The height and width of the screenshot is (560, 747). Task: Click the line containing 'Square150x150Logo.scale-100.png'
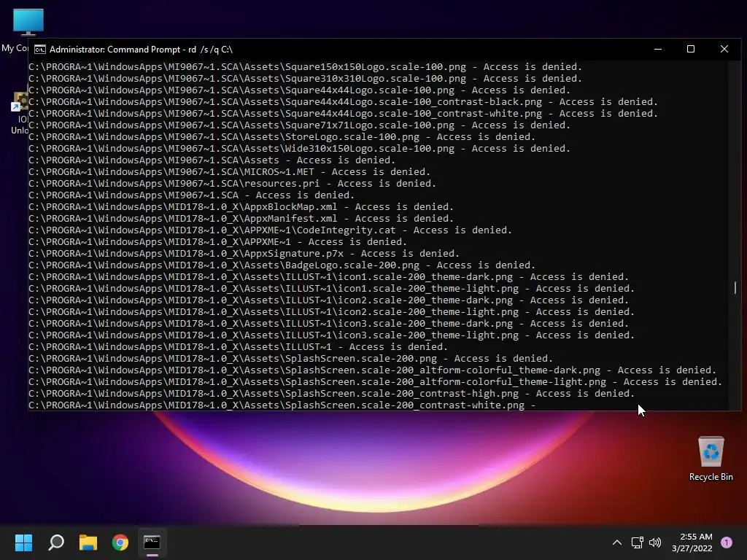point(306,66)
